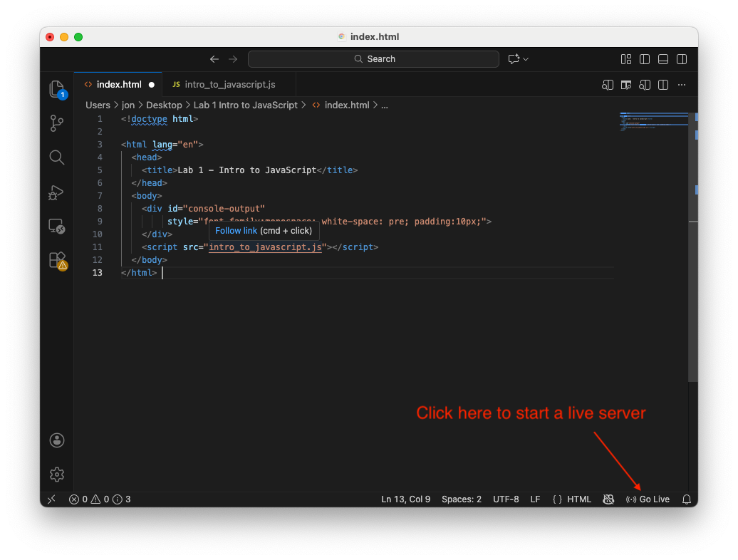Open the editor actions ellipsis menu
This screenshot has width=738, height=560.
point(681,85)
